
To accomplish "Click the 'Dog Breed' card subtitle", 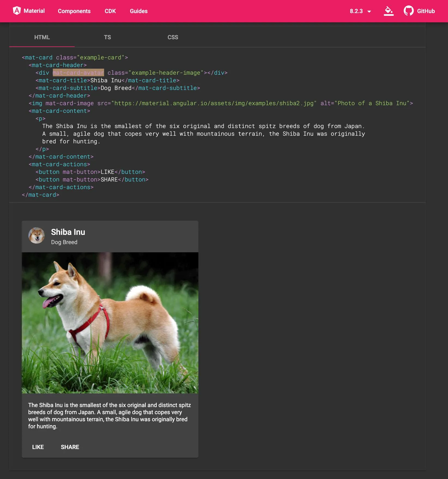I will [x=64, y=242].
